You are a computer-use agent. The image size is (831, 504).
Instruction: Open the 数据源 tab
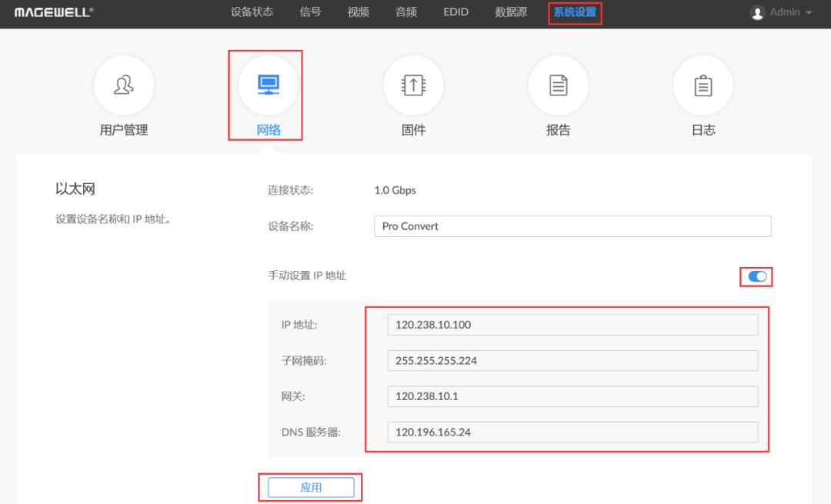(511, 12)
